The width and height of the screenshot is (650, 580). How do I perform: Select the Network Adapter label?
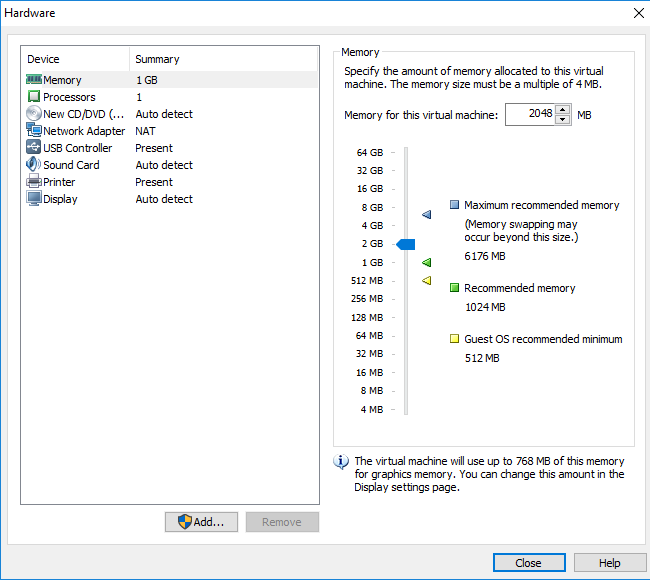point(84,131)
